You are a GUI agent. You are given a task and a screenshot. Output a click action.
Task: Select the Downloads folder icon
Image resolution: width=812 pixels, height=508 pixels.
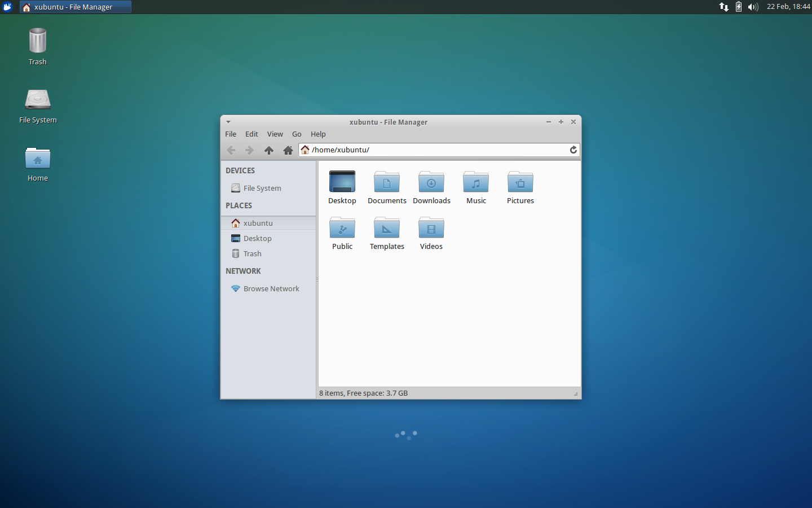(431, 183)
